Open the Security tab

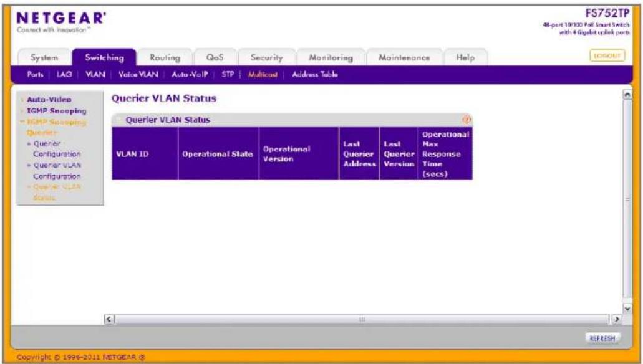(x=266, y=57)
